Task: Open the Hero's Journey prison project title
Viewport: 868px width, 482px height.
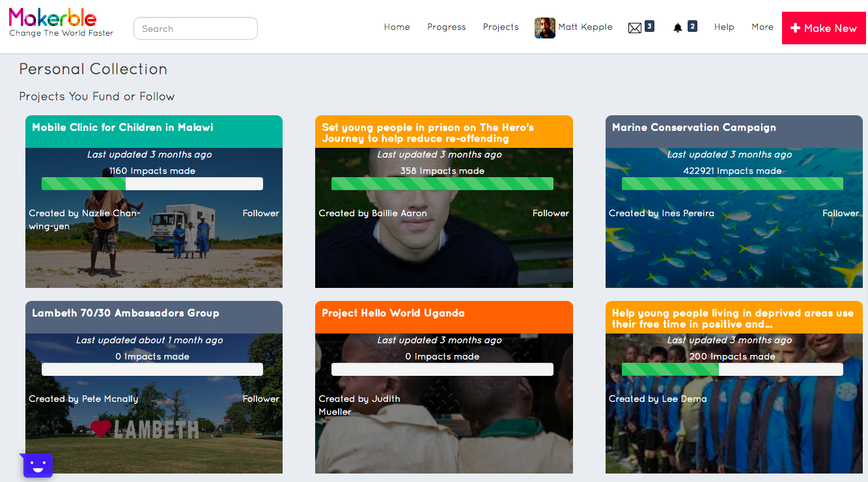Action: click(x=428, y=132)
